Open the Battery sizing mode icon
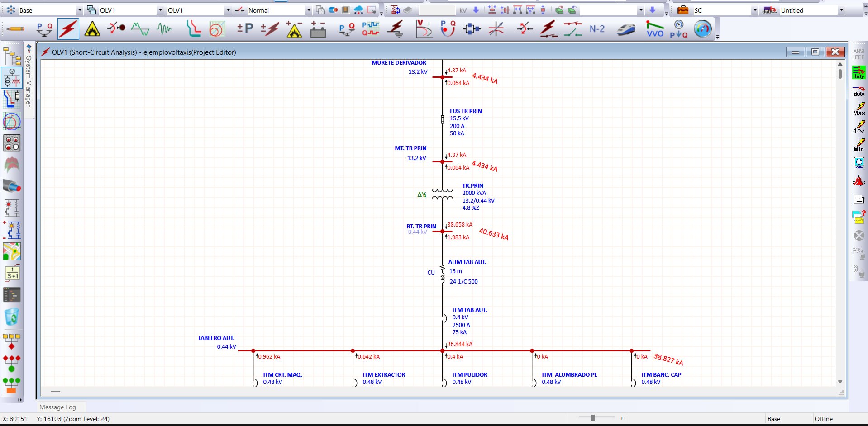The height and width of the screenshot is (426, 868). tap(318, 30)
